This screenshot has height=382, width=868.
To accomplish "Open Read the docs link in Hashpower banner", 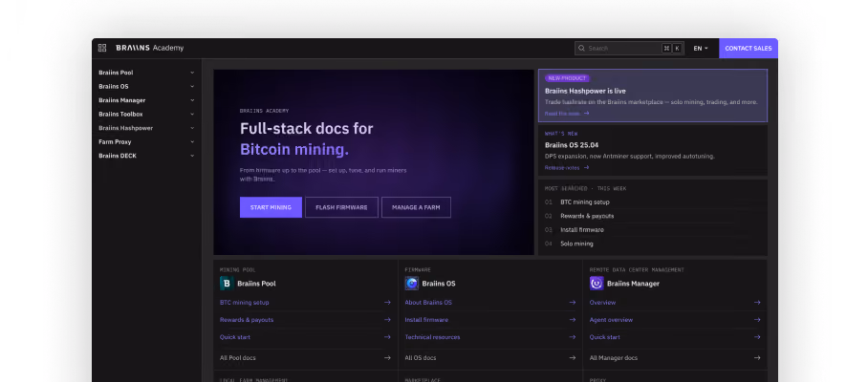I will [x=562, y=114].
